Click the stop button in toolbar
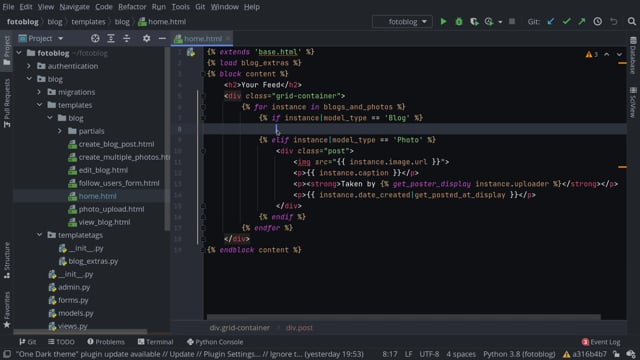This screenshot has height=360, width=640. coord(512,21)
